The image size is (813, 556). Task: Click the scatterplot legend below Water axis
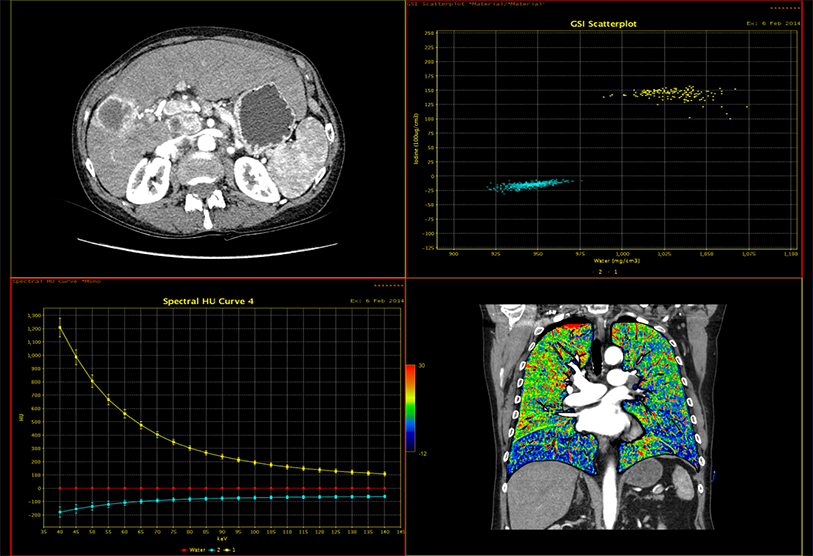tap(605, 272)
